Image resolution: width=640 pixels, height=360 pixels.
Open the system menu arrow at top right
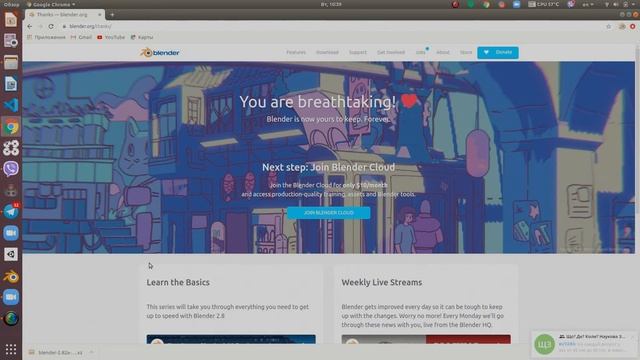click(x=634, y=4)
